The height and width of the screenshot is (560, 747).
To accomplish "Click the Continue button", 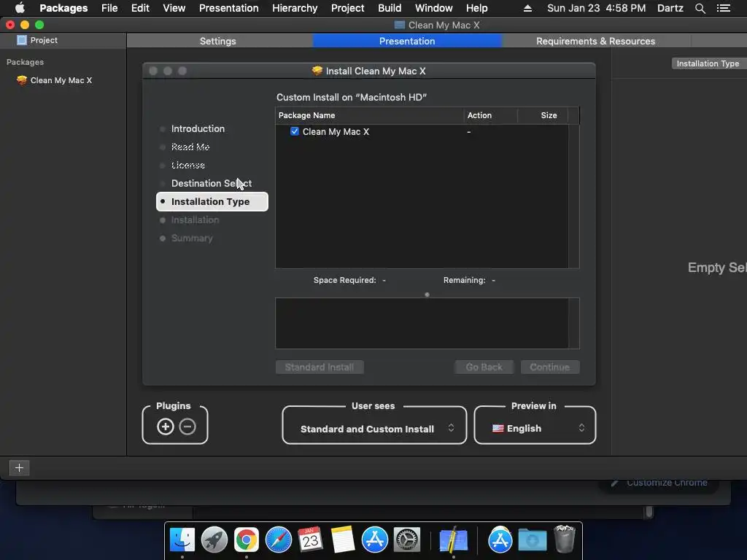I will [550, 367].
